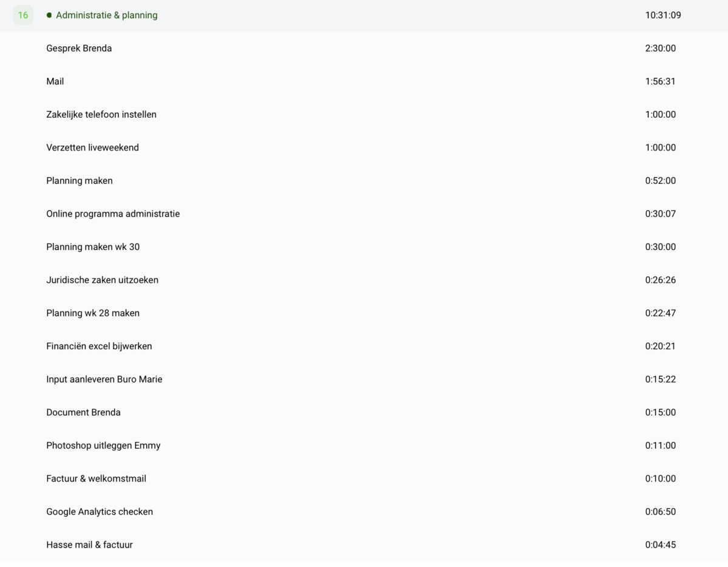Viewport: 728px width, 567px height.
Task: Select Planning wk 28 maken
Action: [93, 313]
